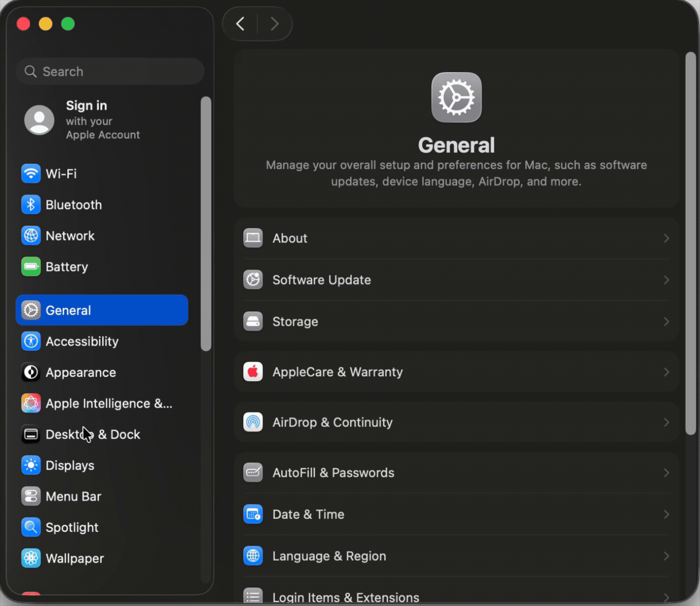This screenshot has height=606, width=700.
Task: Click the Displays sun icon in the sidebar
Action: point(31,465)
